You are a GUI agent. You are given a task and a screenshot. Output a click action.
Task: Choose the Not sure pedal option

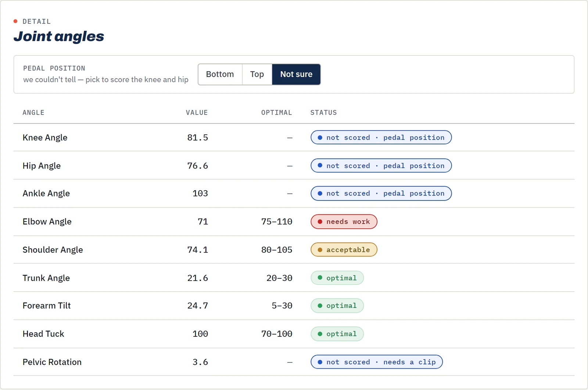tap(296, 74)
